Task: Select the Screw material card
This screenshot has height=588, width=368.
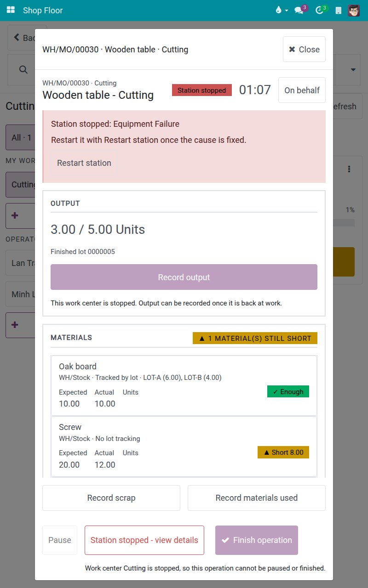Action: tap(184, 447)
